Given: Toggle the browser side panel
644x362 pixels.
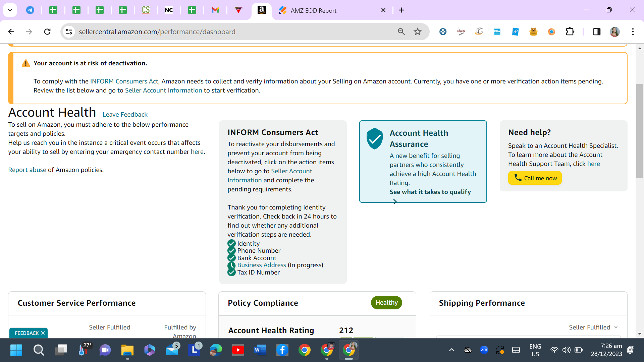Looking at the screenshot, I should (597, 32).
